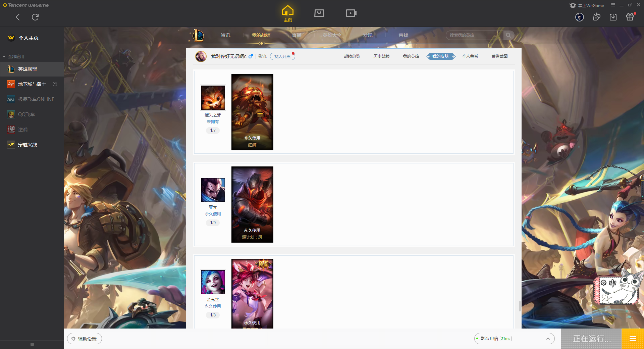Switch to 我的英雄 sub-tab
This screenshot has width=644, height=349.
[x=411, y=56]
